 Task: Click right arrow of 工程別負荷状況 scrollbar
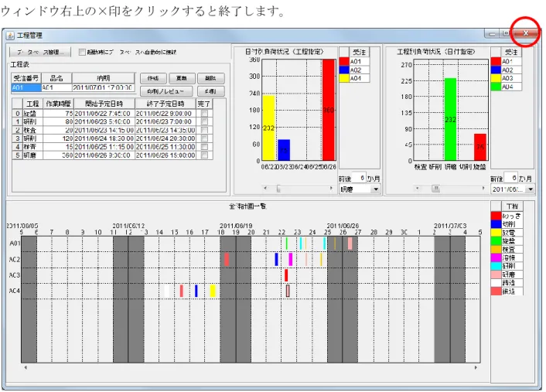(x=483, y=189)
